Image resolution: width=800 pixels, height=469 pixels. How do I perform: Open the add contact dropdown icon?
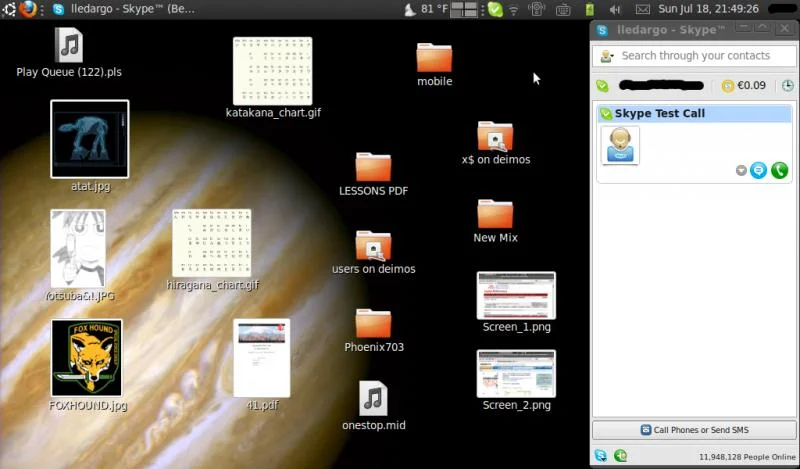(x=607, y=56)
